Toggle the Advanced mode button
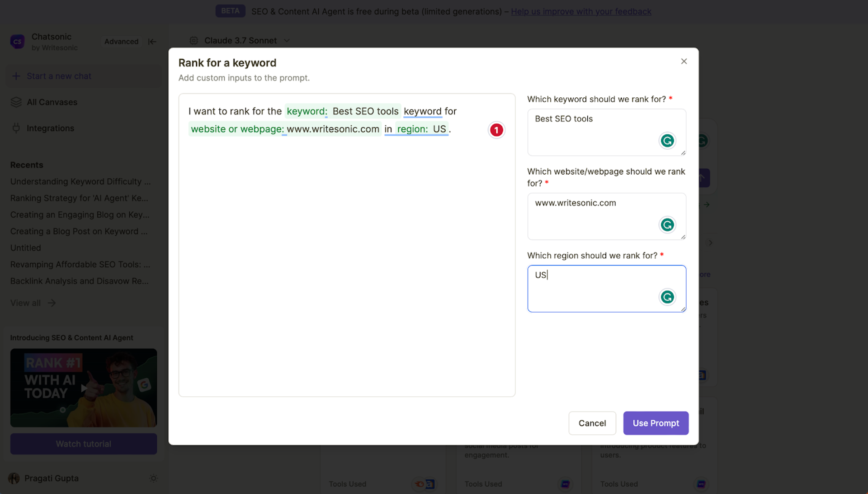The width and height of the screenshot is (868, 494). pyautogui.click(x=121, y=42)
